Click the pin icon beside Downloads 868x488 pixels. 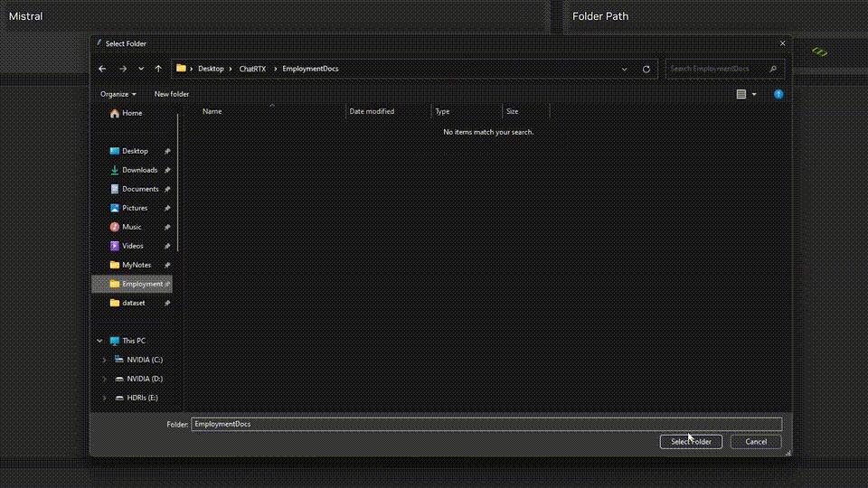[x=167, y=170]
